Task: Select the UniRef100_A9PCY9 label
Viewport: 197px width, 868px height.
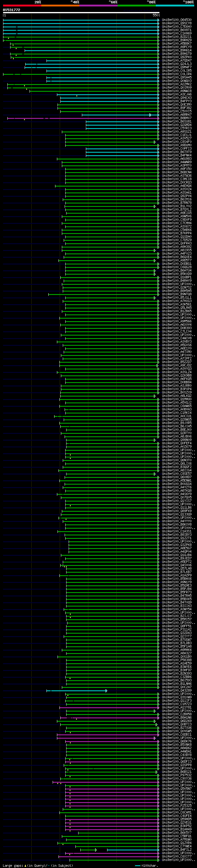Action: 177,47
